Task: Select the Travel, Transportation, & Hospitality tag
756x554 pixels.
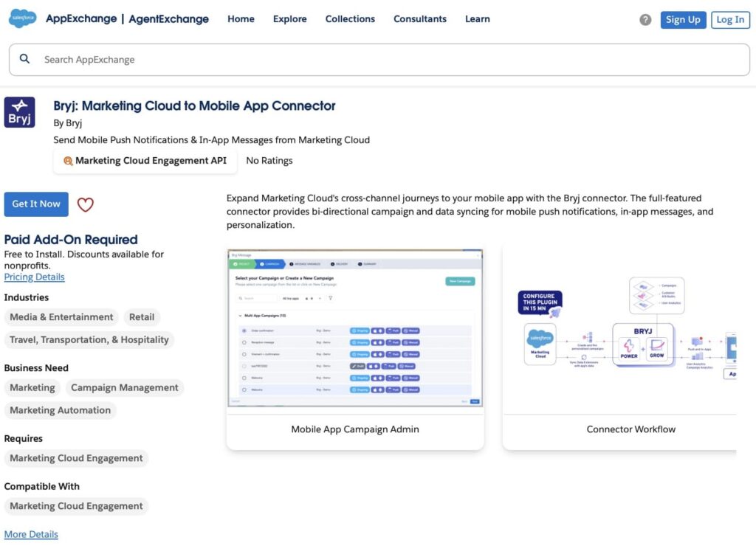Action: [89, 339]
